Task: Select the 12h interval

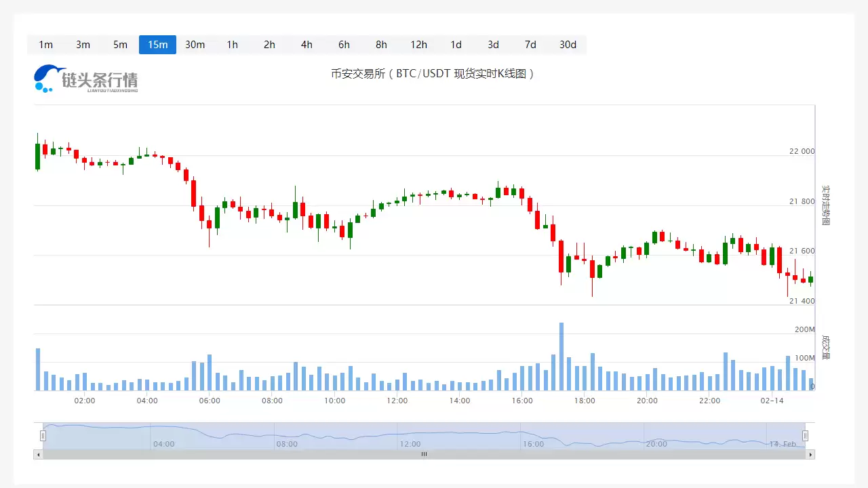Action: [x=418, y=45]
